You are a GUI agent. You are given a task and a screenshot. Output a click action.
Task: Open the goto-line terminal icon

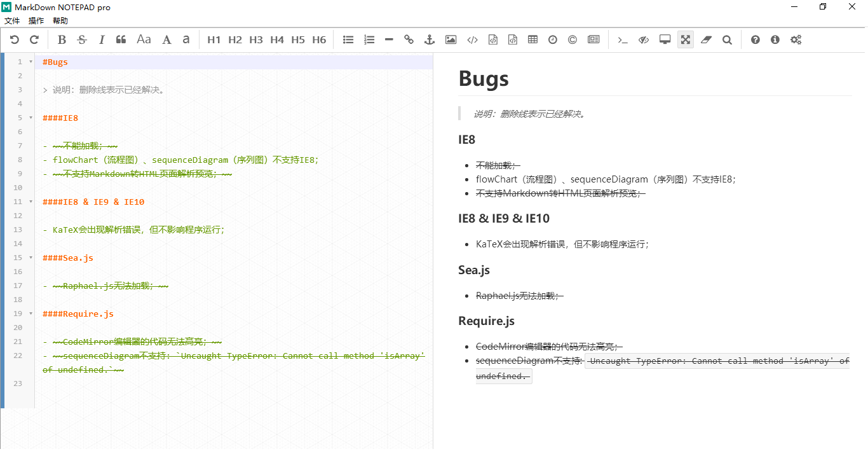coord(623,39)
